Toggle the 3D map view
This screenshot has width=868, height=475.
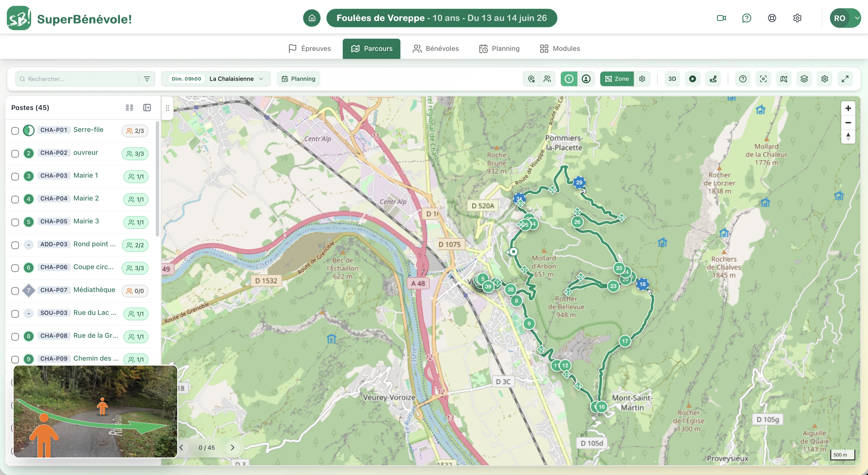[x=672, y=79]
